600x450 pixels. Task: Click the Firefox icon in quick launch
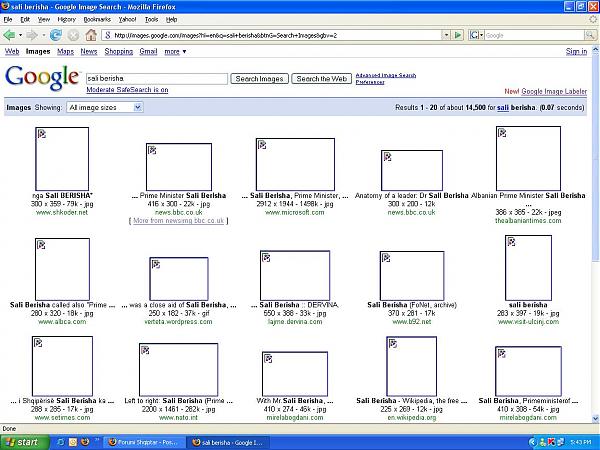click(85, 442)
